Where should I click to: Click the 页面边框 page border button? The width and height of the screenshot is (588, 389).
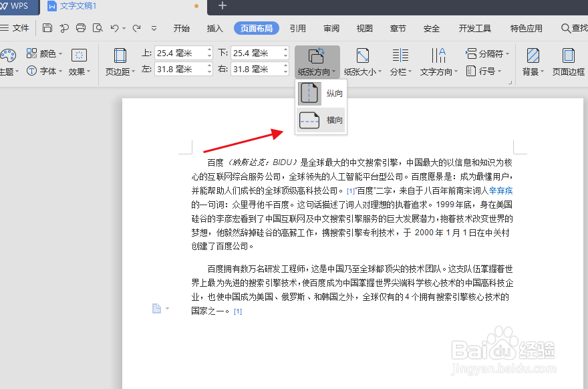pos(569,62)
